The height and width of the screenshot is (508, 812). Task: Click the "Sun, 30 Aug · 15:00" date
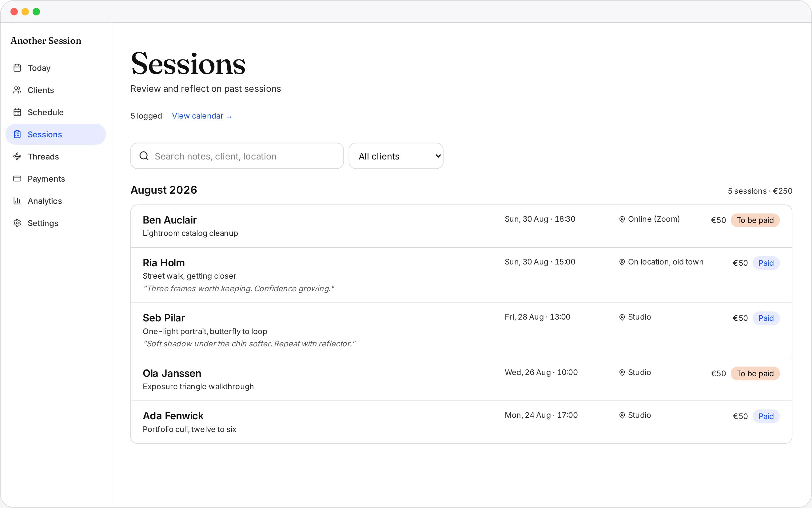(x=540, y=262)
